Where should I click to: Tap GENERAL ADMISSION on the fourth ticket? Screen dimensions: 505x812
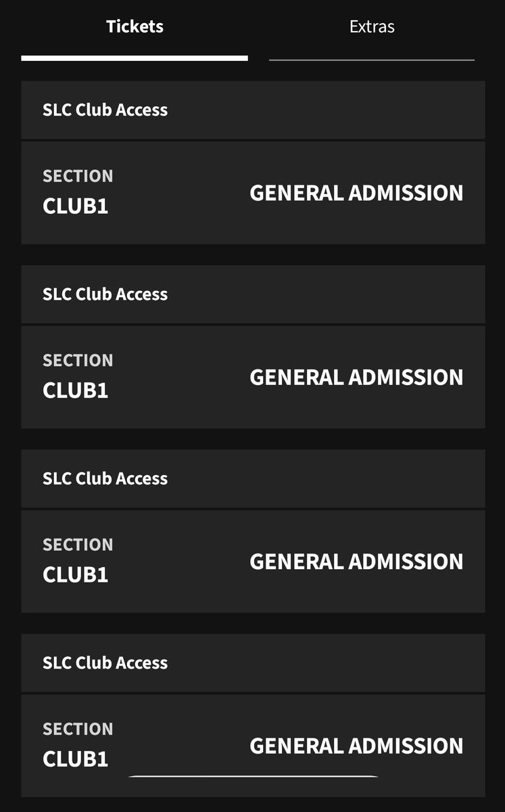356,746
